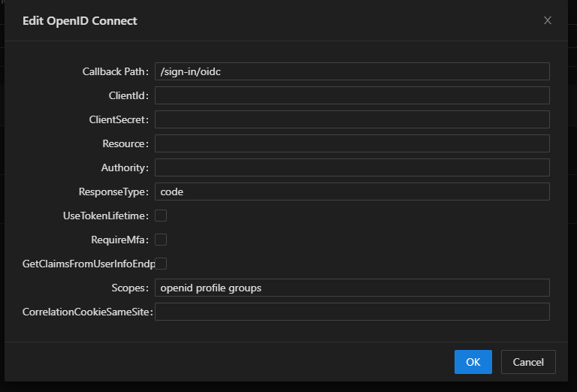This screenshot has height=392, width=577.
Task: Select the ClientSecret input field
Action: coord(352,119)
